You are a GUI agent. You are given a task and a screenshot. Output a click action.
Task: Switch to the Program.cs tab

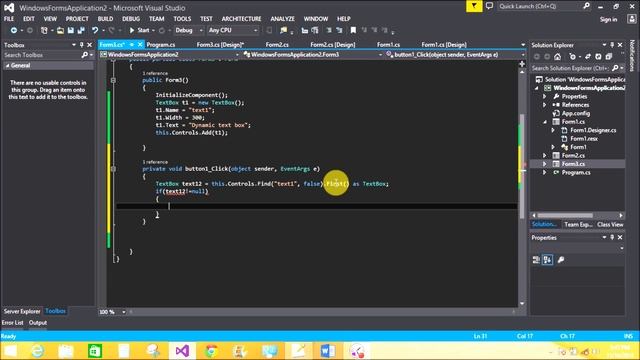tap(161, 44)
